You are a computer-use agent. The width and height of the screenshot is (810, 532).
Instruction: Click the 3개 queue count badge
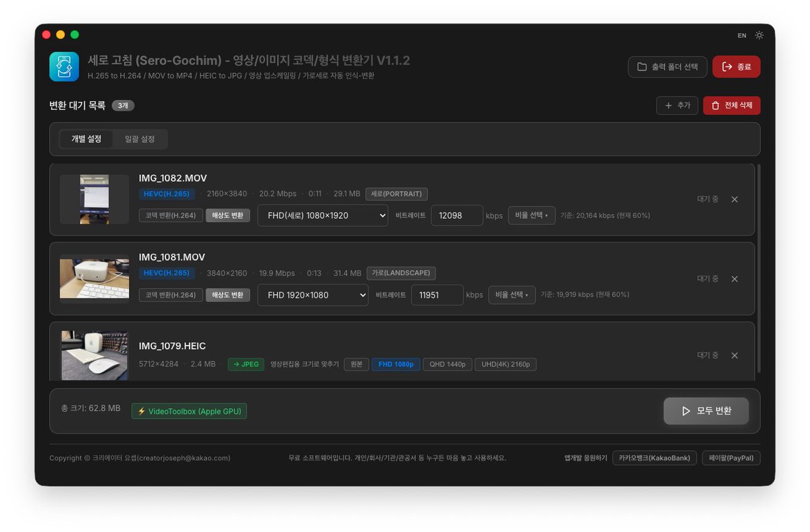click(123, 105)
